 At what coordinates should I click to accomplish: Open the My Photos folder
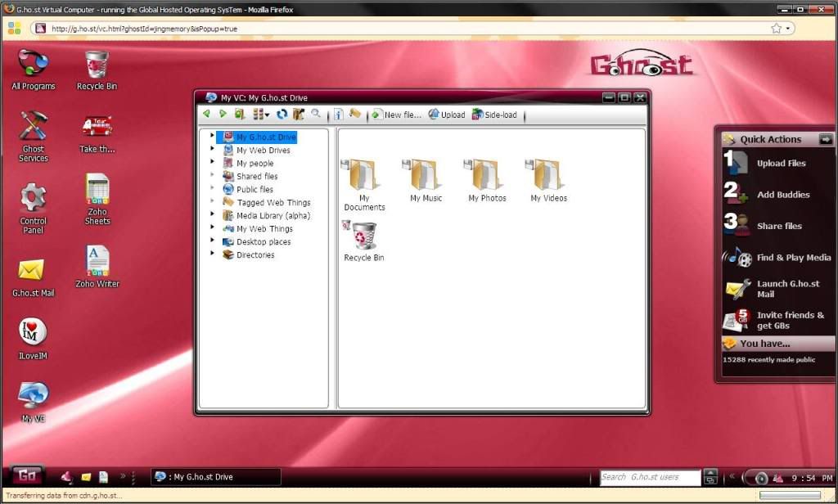[x=487, y=180]
